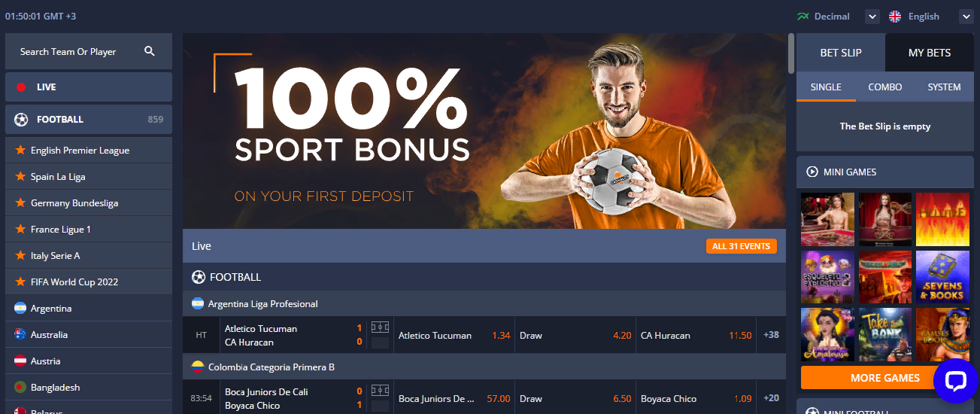Open the live chat bubble icon

[x=955, y=381]
